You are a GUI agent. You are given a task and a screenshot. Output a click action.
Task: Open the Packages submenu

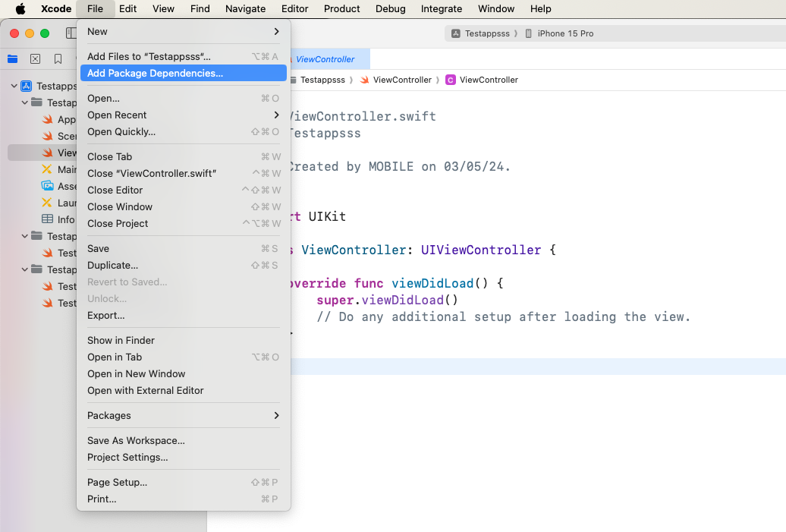tap(183, 416)
